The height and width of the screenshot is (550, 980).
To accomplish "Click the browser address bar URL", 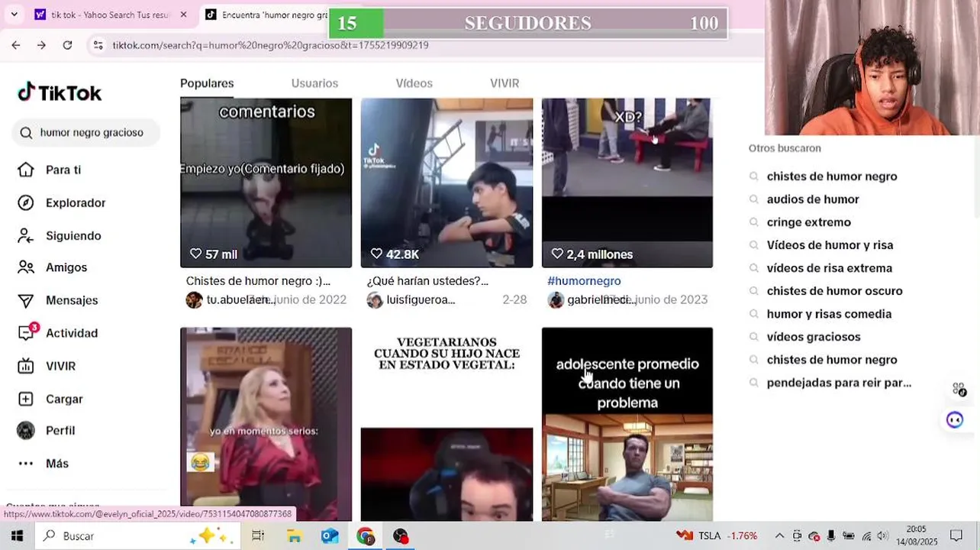I will [270, 45].
